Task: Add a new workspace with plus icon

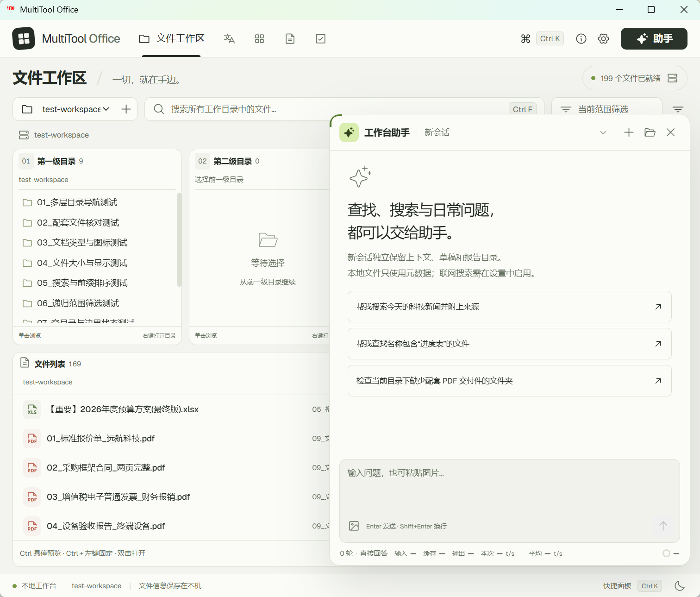Action: [126, 109]
